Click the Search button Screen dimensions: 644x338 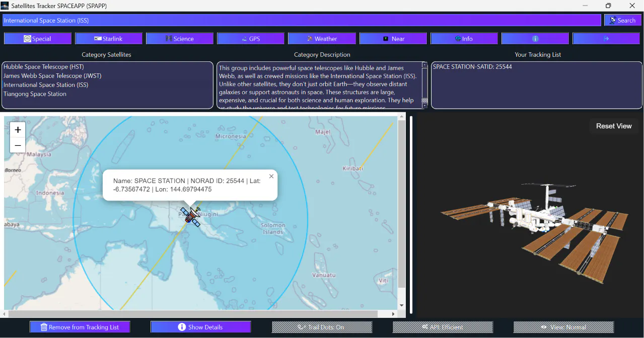coord(622,20)
